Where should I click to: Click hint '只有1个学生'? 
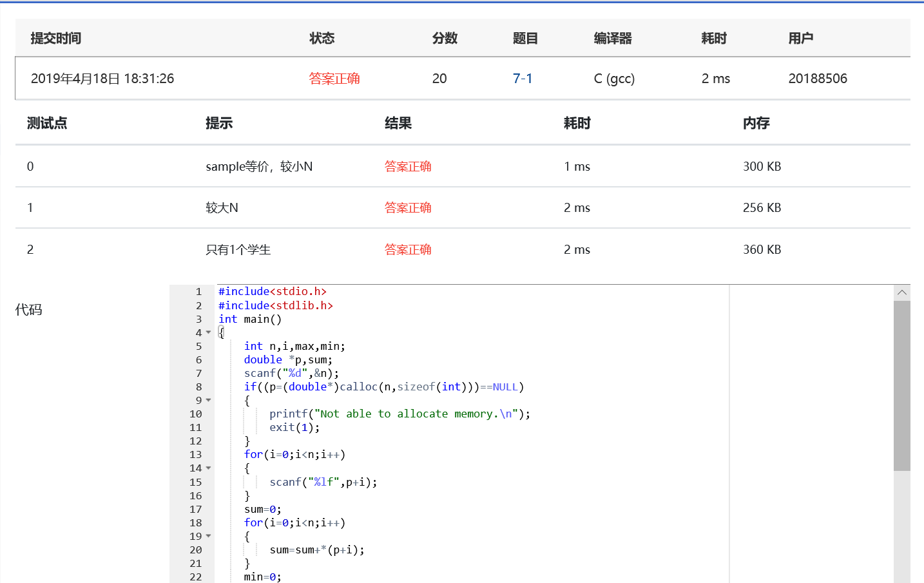click(238, 249)
